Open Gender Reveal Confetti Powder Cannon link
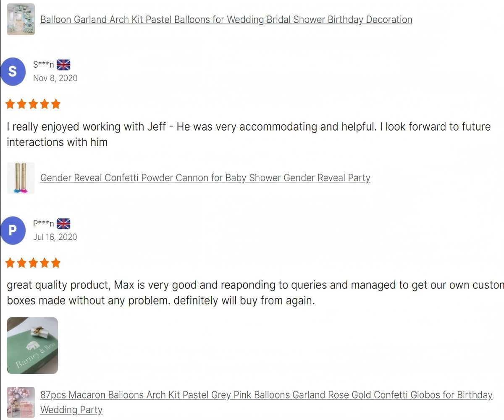The image size is (504, 420). click(x=205, y=178)
